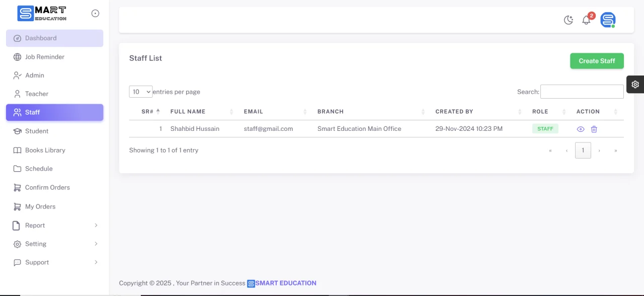This screenshot has height=296, width=644.
Task: Focus the Search input field
Action: (x=582, y=92)
